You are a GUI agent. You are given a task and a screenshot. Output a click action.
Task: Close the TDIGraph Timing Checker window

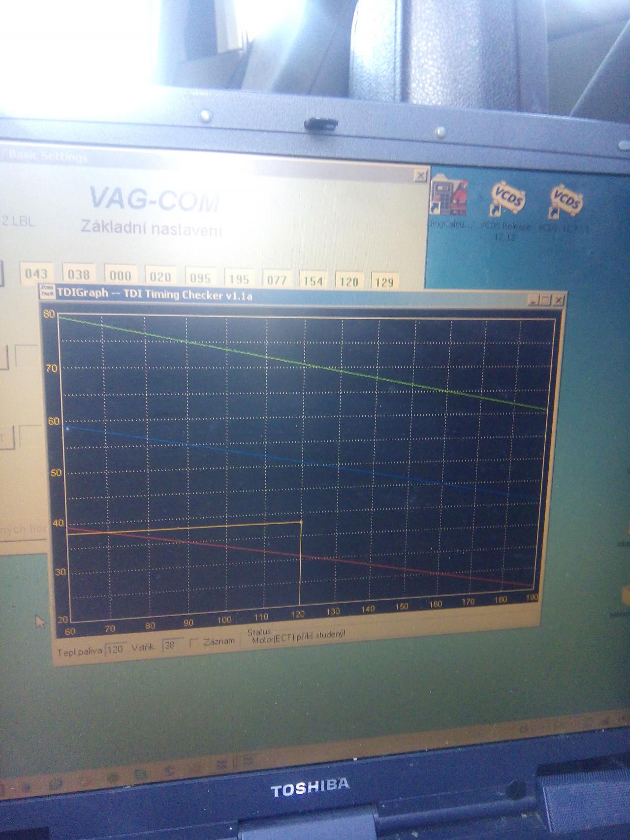[558, 300]
